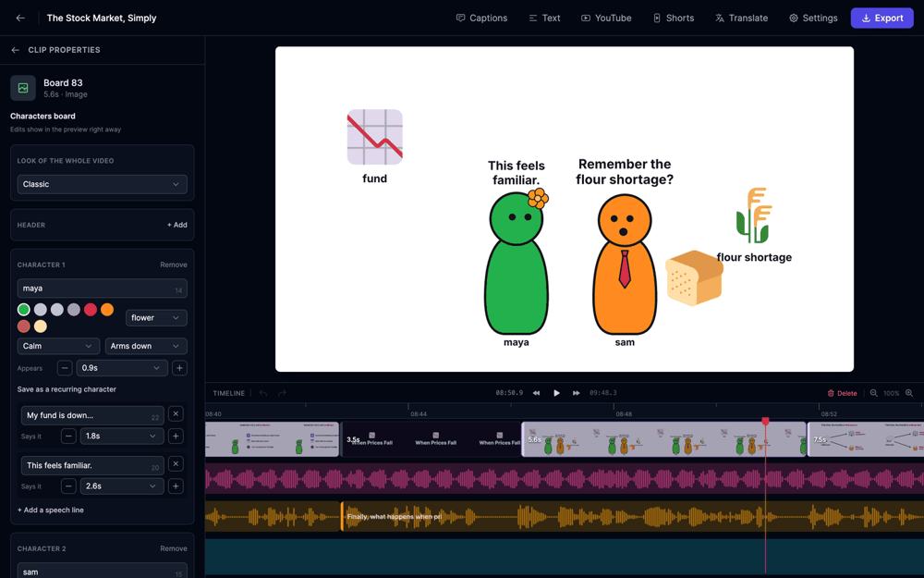Select the 7.5s clip on the timeline
Image resolution: width=924 pixels, height=578 pixels.
coord(867,439)
